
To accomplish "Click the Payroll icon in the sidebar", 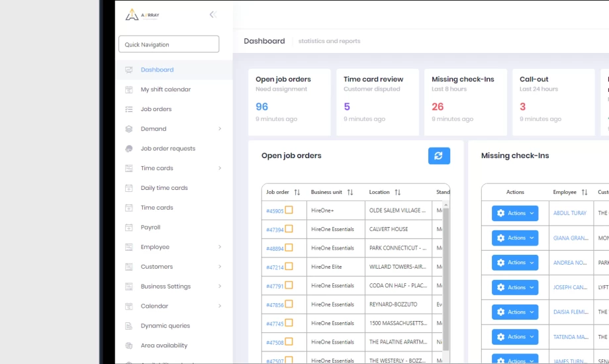I will pyautogui.click(x=129, y=227).
